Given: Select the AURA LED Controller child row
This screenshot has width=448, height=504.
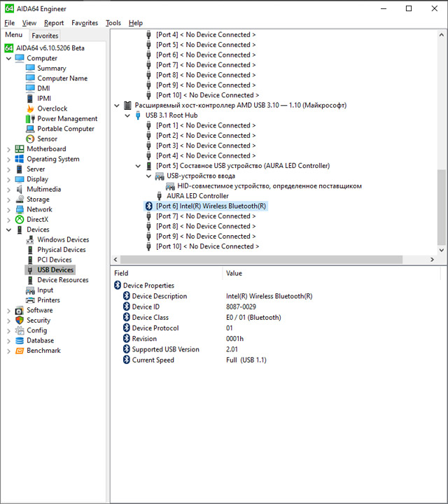Looking at the screenshot, I should (197, 196).
